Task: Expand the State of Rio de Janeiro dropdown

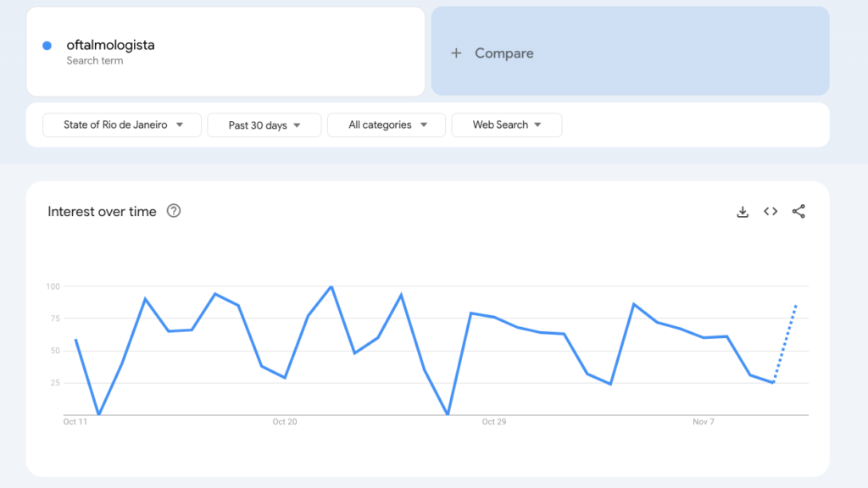Action: pos(122,125)
